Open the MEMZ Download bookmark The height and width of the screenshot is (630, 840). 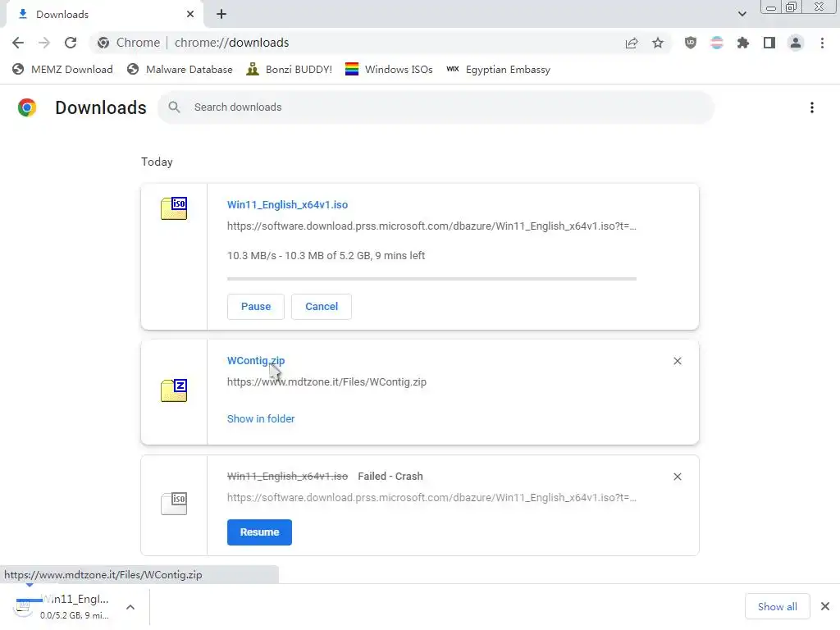[x=62, y=70]
